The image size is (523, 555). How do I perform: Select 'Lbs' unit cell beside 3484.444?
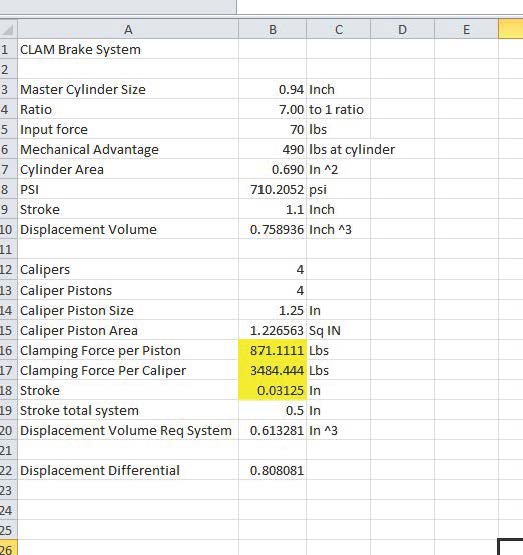pyautogui.click(x=339, y=370)
